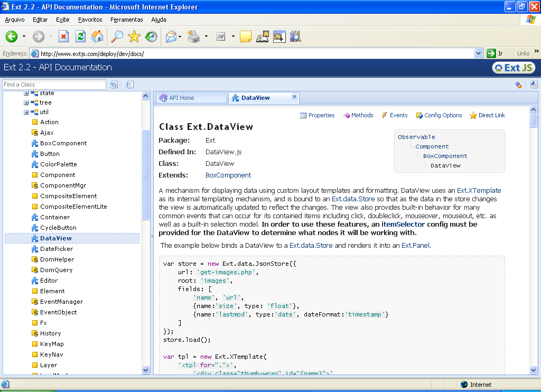This screenshot has height=392, width=541.
Task: Open the Back button history dropdown arrow
Action: [24, 36]
